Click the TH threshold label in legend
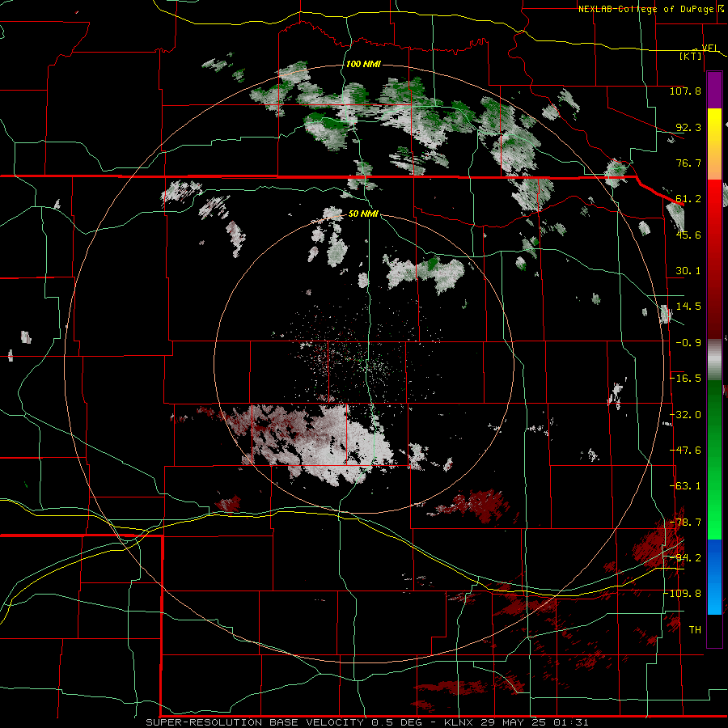This screenshot has width=728, height=728. tap(695, 630)
